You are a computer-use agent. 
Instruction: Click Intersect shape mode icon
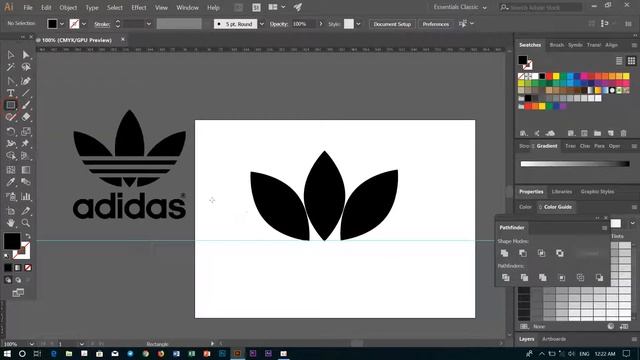click(541, 253)
